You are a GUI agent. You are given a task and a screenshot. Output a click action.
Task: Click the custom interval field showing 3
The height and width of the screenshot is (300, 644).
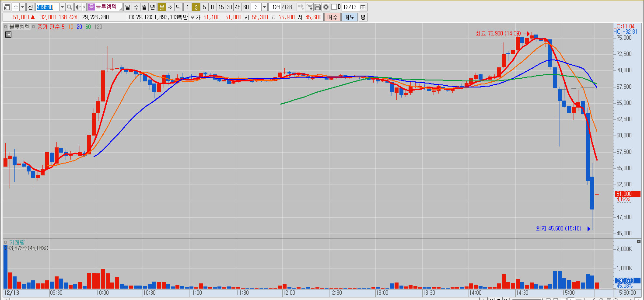[x=255, y=7]
